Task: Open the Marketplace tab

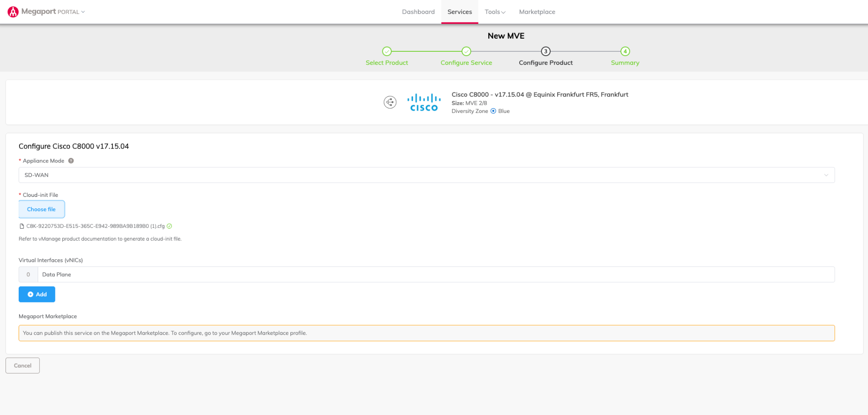Action: point(537,12)
